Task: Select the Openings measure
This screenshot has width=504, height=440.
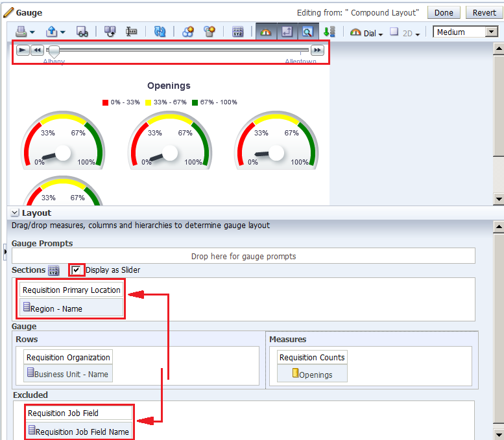Action: point(312,374)
